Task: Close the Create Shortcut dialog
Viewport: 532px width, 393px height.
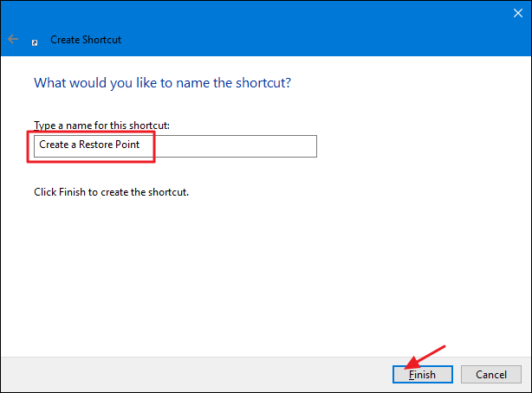Action: click(x=518, y=13)
